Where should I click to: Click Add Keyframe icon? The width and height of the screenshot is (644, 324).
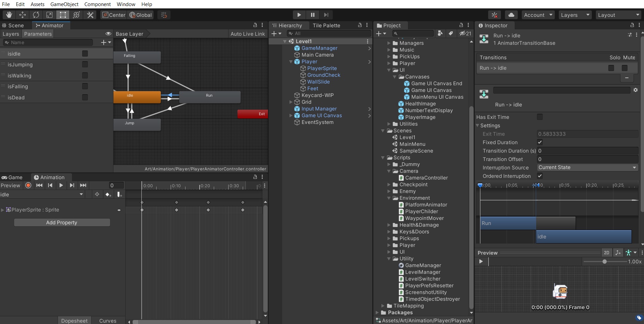coord(108,194)
